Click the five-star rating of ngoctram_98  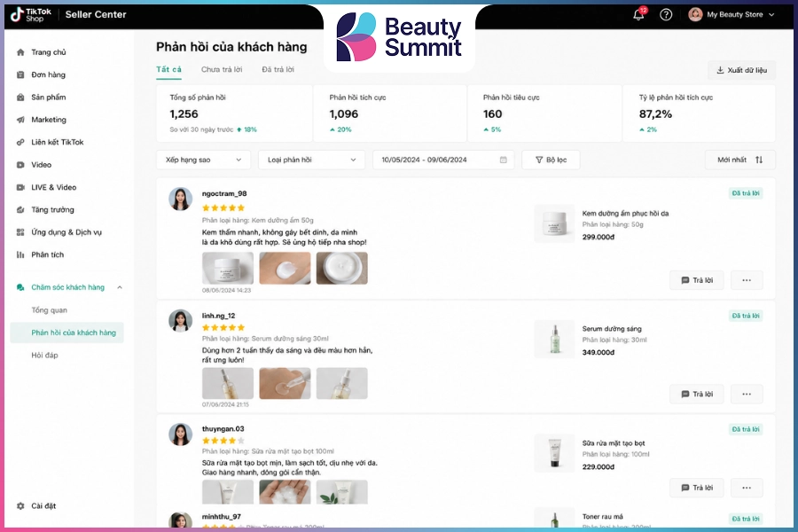pos(223,207)
